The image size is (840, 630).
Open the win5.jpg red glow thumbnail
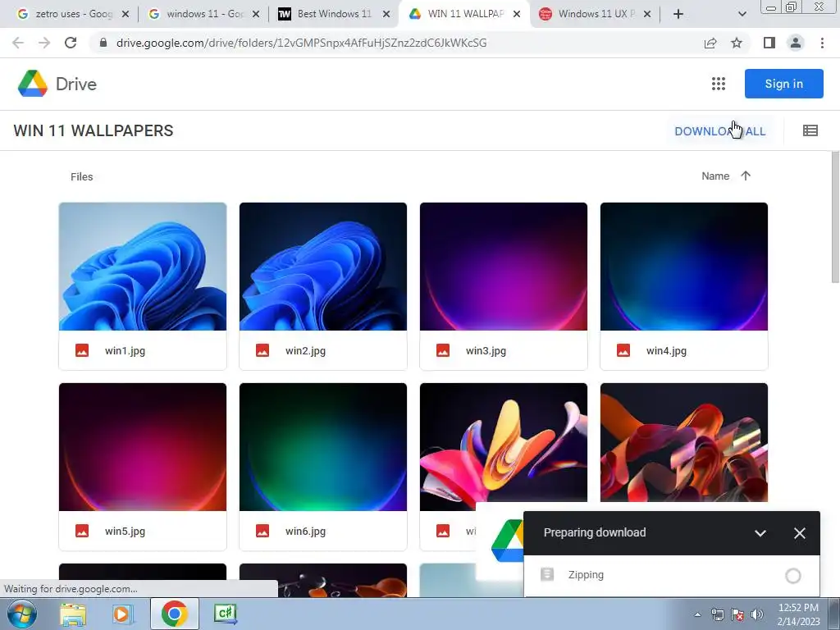pos(143,447)
